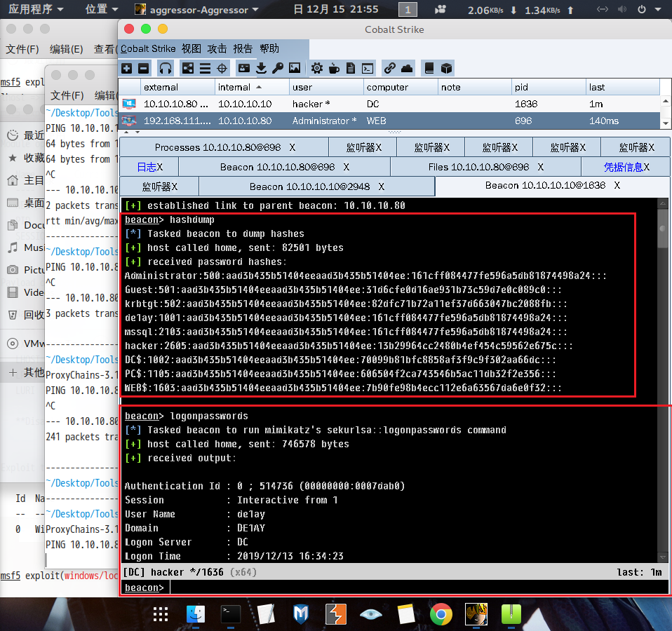Open Cobalt Strike character icon in dock
The height and width of the screenshot is (631, 672).
pos(476,614)
